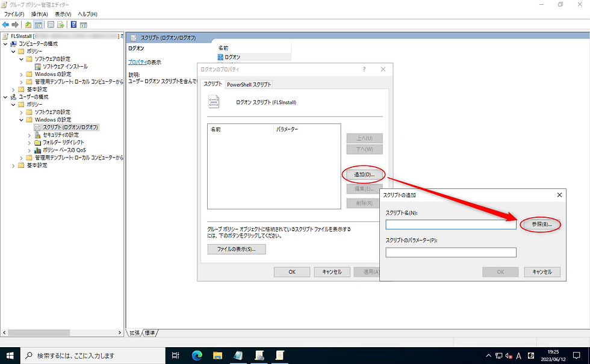Toggle the show/hide console tree icon
590x364 pixels.
pos(38,25)
